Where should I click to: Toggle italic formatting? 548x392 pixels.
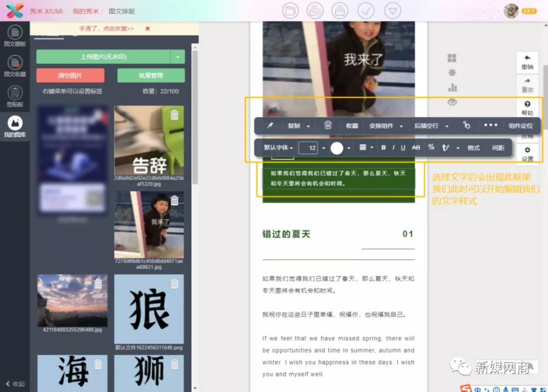(393, 148)
